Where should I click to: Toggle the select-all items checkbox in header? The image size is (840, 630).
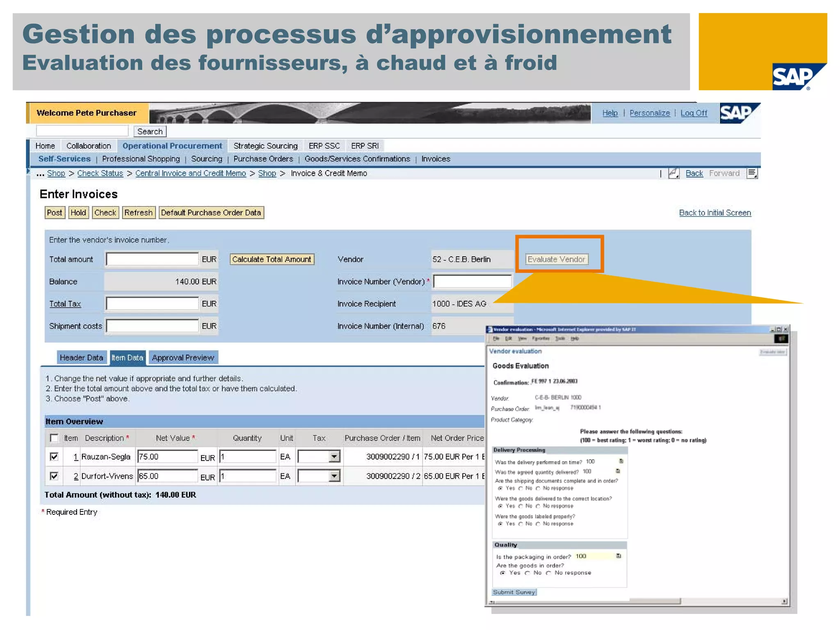54,438
